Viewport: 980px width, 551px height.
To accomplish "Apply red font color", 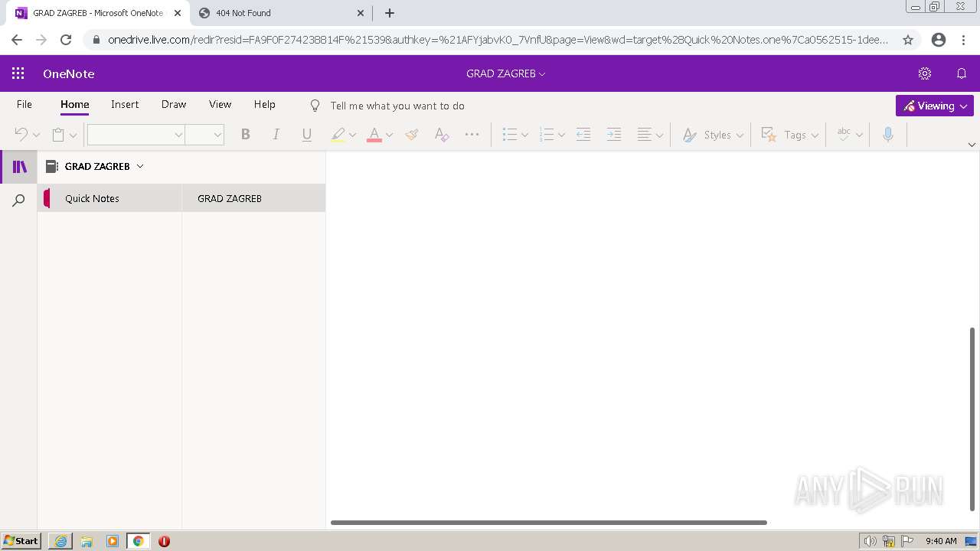I will click(374, 135).
